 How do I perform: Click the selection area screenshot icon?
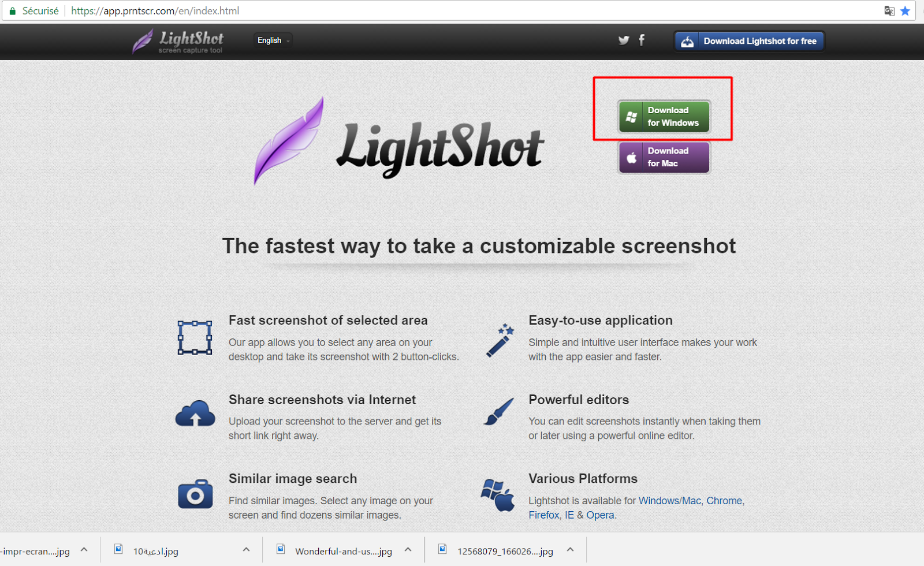195,338
